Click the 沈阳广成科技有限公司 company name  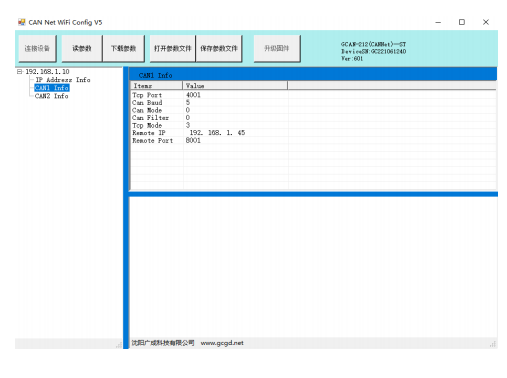click(x=163, y=343)
